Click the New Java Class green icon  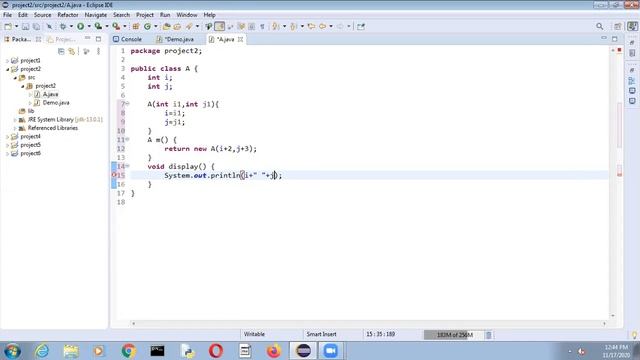pyautogui.click(x=147, y=27)
